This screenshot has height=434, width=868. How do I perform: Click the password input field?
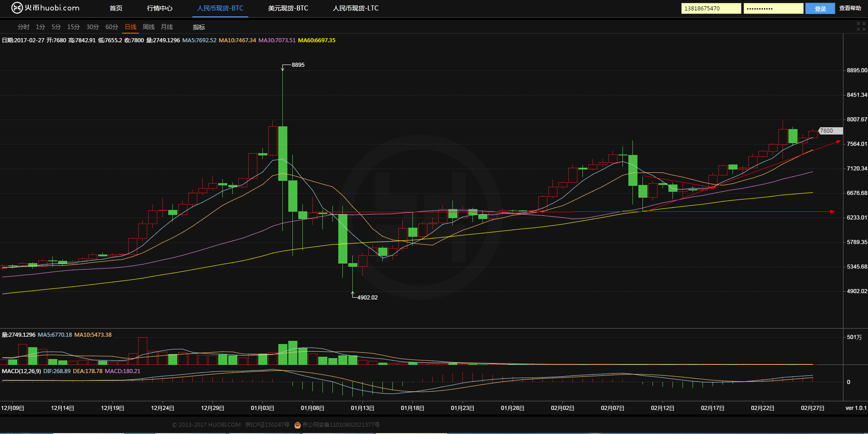(773, 8)
